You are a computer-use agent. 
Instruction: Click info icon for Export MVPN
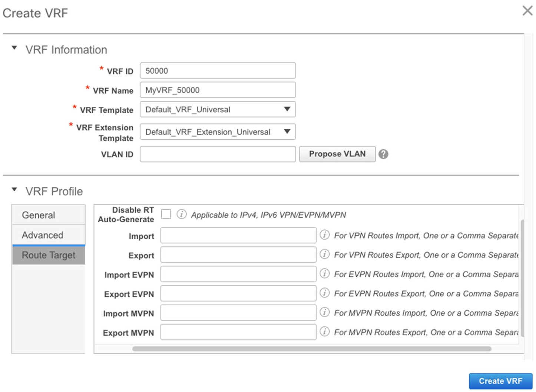point(324,332)
